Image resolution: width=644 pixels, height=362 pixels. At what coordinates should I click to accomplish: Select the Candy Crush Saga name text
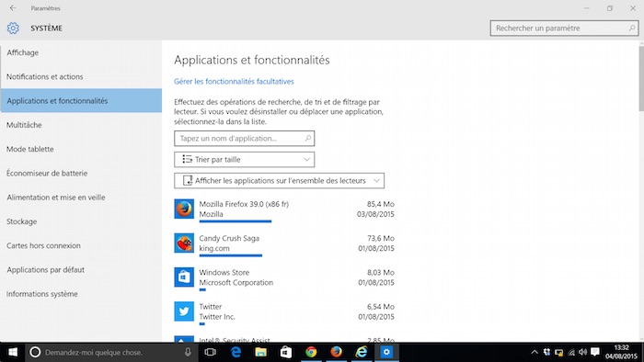[x=229, y=238]
